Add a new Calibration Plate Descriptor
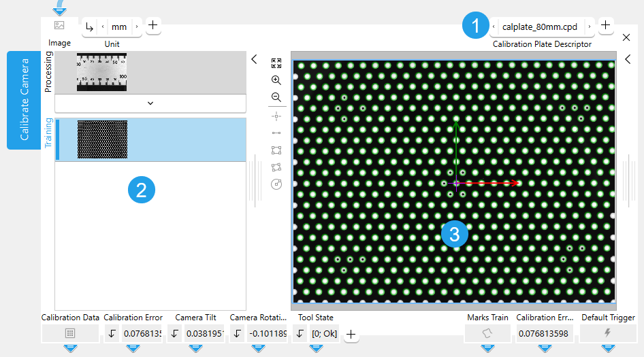This screenshot has height=357, width=644. click(x=605, y=26)
